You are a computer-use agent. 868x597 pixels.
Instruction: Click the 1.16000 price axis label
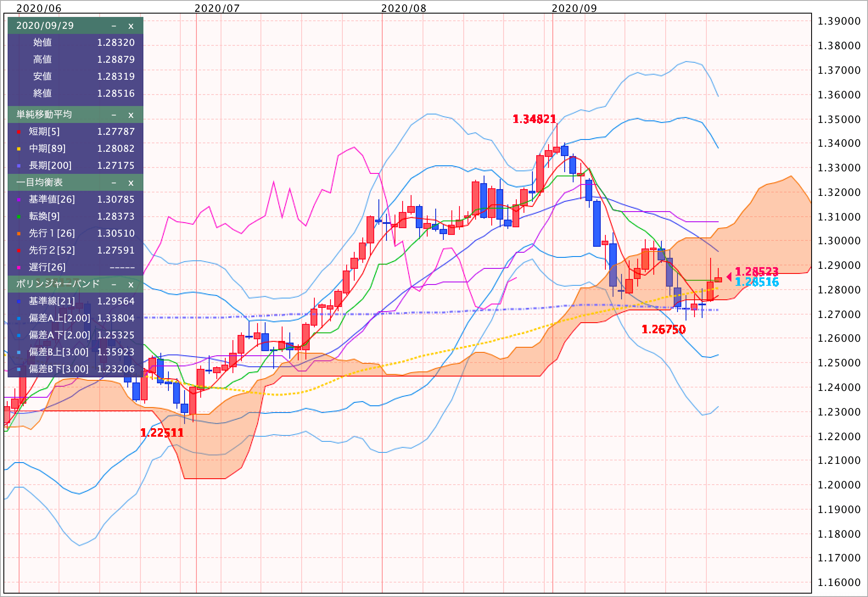coord(839,583)
